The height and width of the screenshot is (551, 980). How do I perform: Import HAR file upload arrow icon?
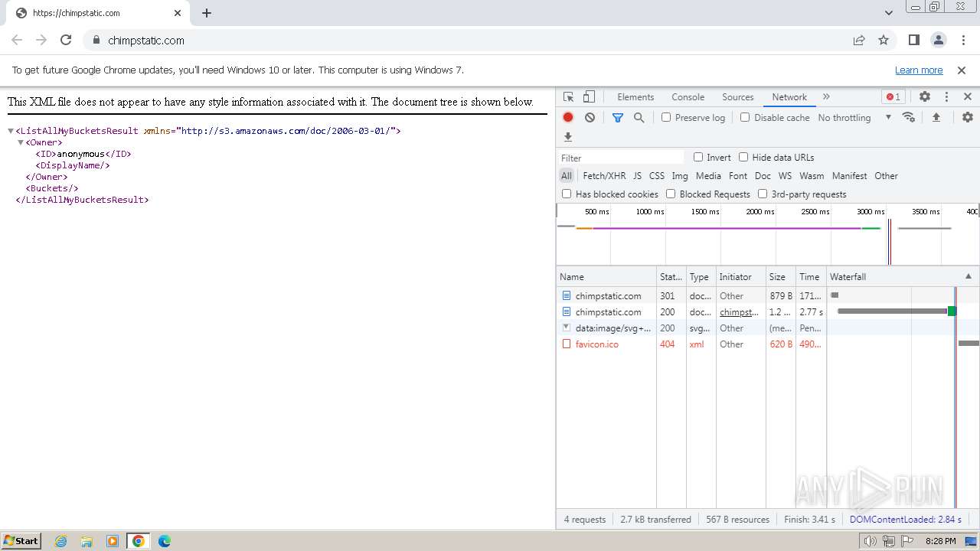pyautogui.click(x=936, y=118)
